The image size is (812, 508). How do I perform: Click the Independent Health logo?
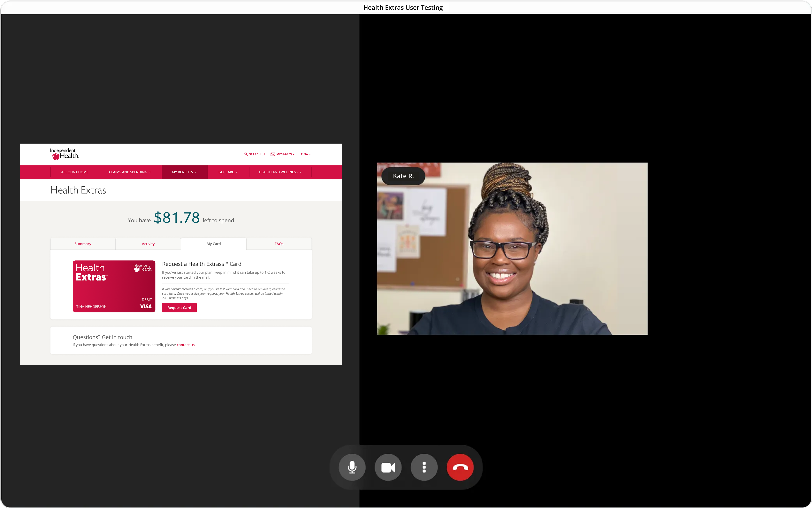pyautogui.click(x=64, y=154)
